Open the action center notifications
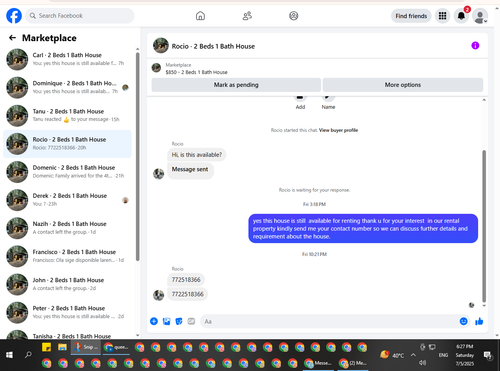Screen dimensions: 500x371 tap(488, 355)
